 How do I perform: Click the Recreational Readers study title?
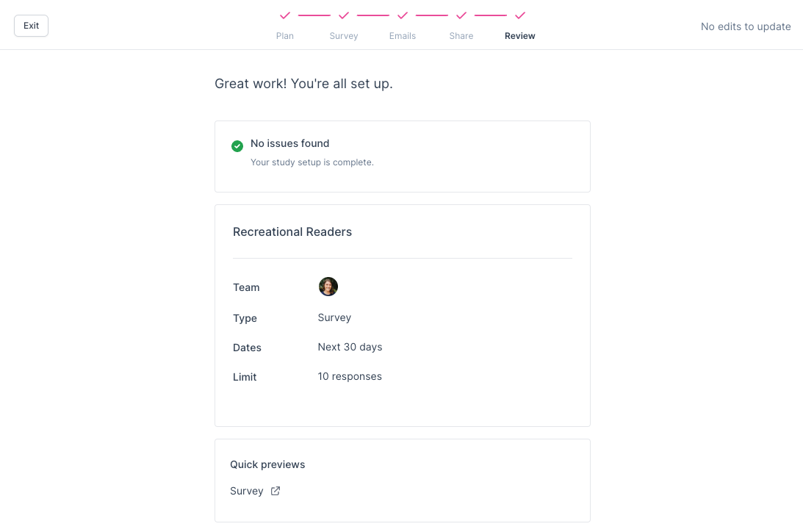292,232
